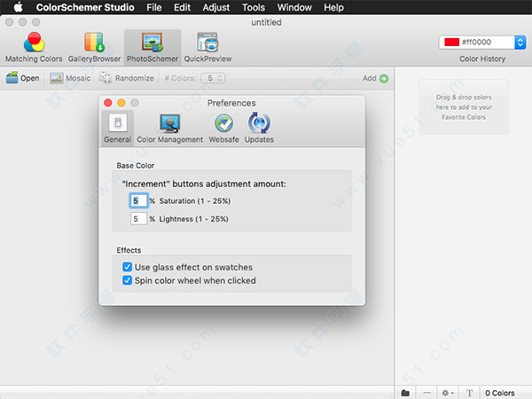Image resolution: width=532 pixels, height=399 pixels.
Task: Minimize the Preferences window
Action: pyautogui.click(x=121, y=103)
